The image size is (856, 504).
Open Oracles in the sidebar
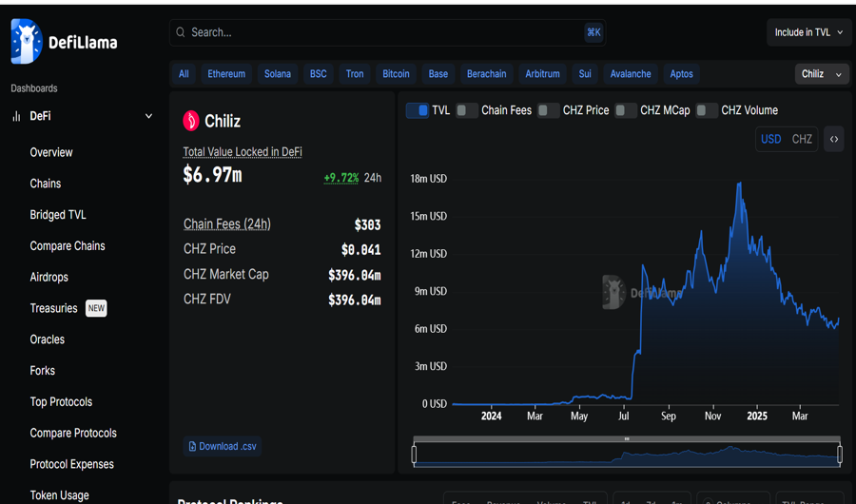coord(47,339)
